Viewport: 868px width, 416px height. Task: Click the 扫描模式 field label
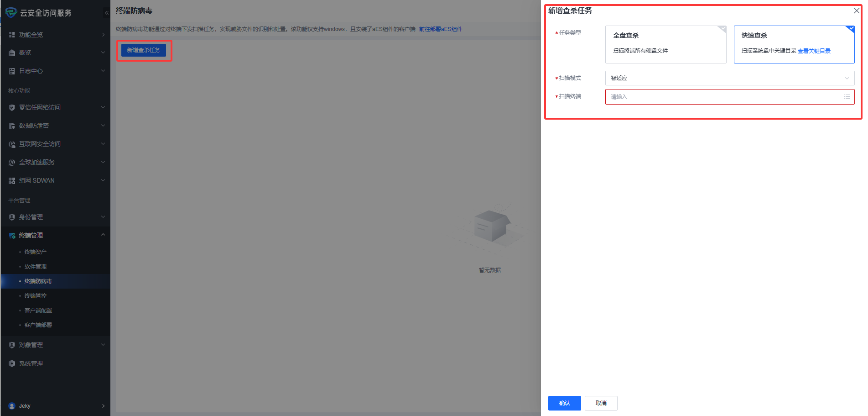(x=570, y=78)
